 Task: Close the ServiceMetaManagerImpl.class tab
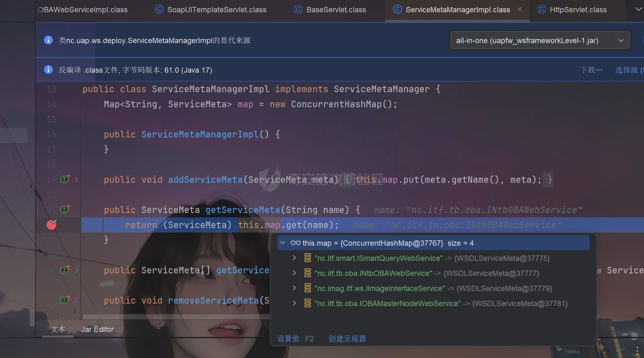(x=520, y=9)
